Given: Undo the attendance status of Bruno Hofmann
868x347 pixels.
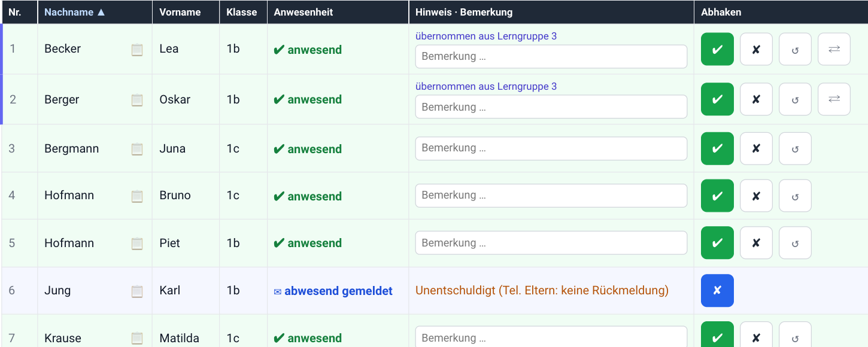Looking at the screenshot, I should [795, 196].
